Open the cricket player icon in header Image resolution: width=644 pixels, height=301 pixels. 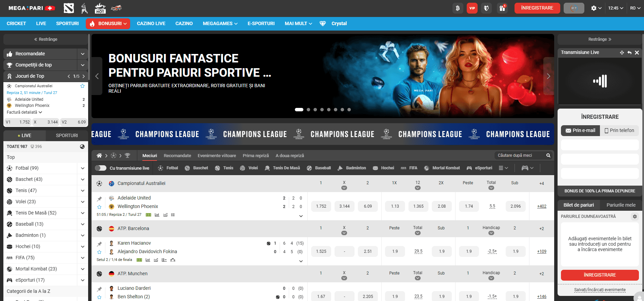coord(84,8)
